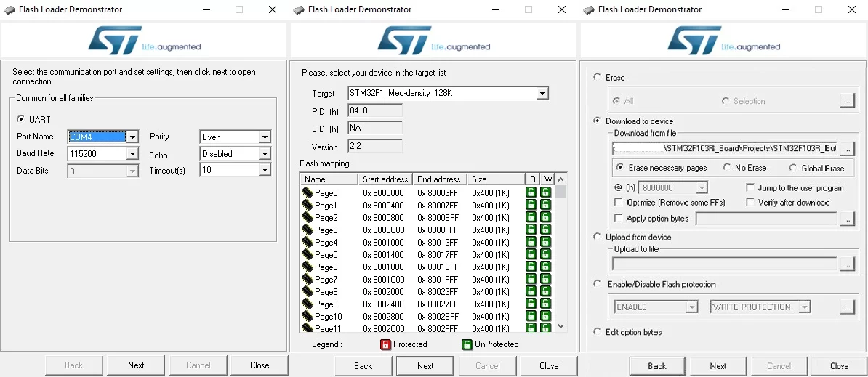This screenshot has width=868, height=377.
Task: Click the third window's title bar chip icon
Action: (x=589, y=9)
